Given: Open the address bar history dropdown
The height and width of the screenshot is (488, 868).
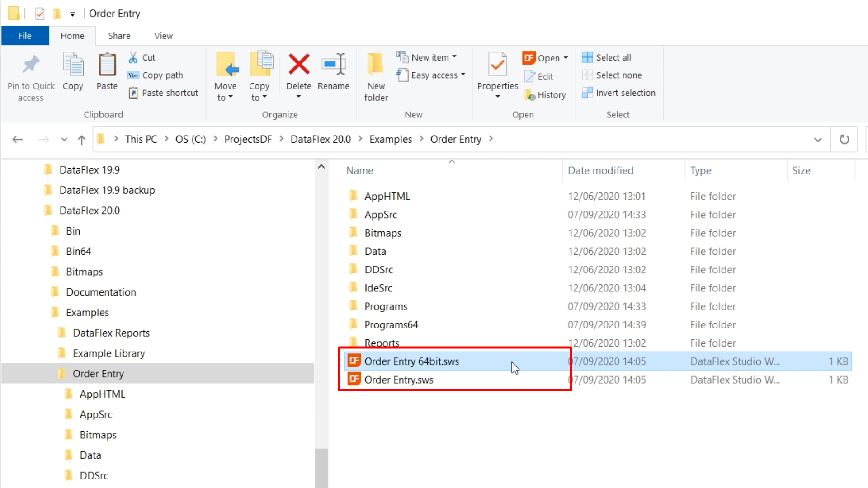Looking at the screenshot, I should pos(818,140).
